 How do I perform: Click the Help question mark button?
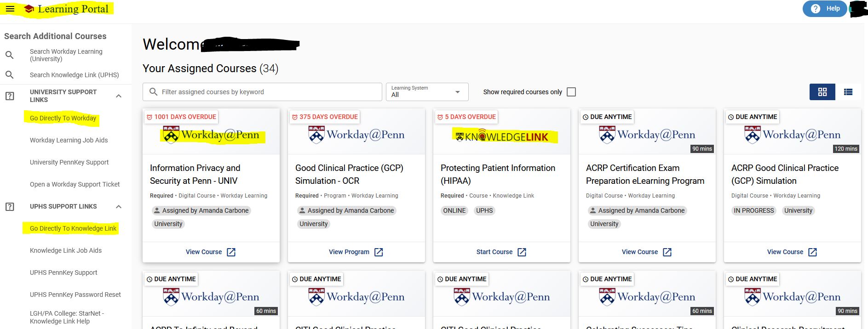(825, 9)
